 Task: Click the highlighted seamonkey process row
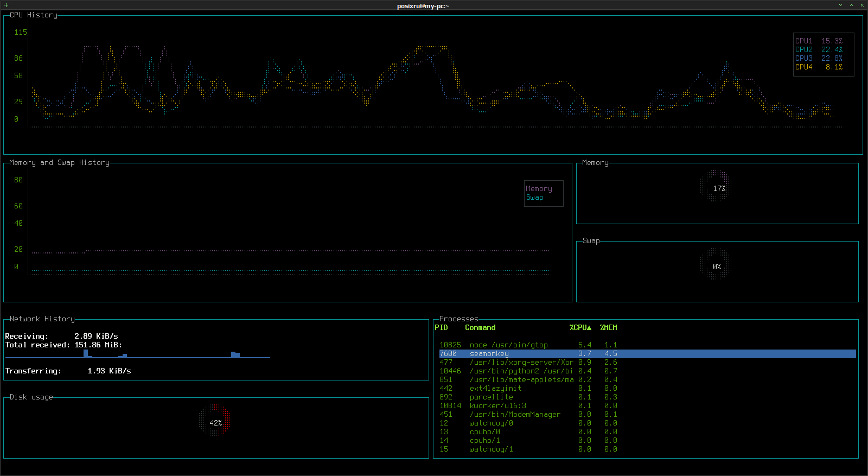pos(648,353)
